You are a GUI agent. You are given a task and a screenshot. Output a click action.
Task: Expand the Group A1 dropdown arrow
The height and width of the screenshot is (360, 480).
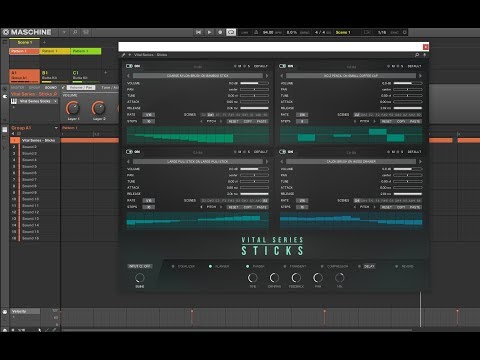(56, 128)
